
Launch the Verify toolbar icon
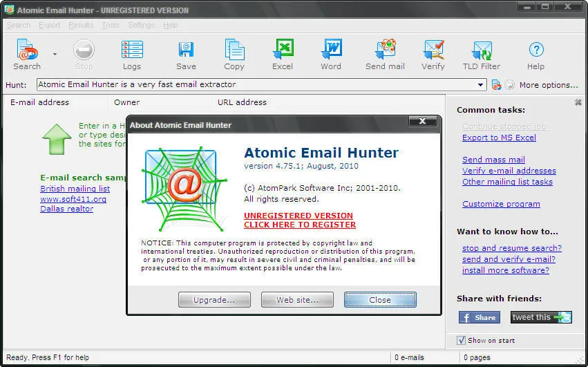pos(433,55)
